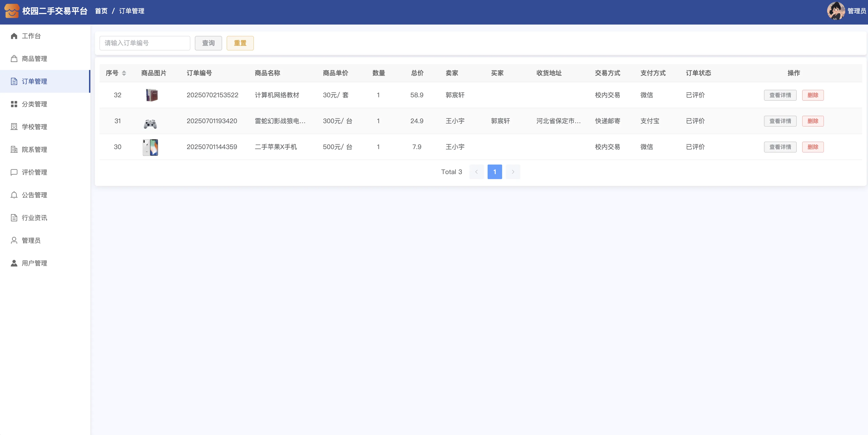The width and height of the screenshot is (868, 435).
Task: Click the grid icon next to 分类管理
Action: pyautogui.click(x=14, y=104)
